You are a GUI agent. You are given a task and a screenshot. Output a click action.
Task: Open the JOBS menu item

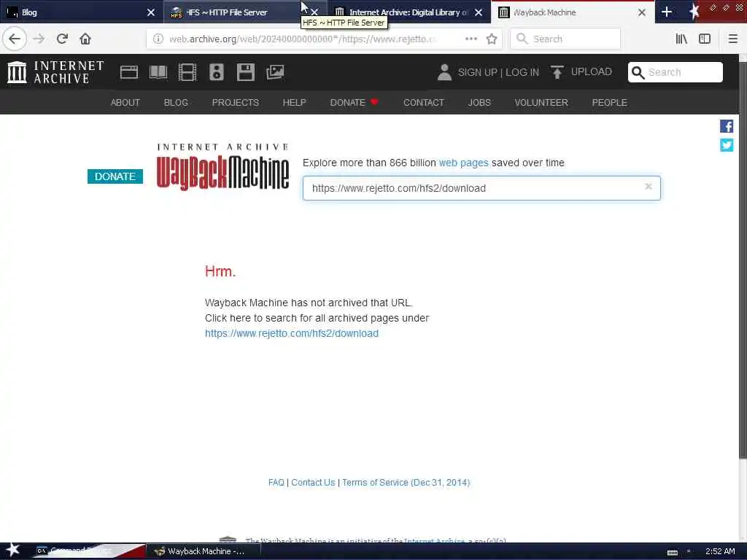479,102
